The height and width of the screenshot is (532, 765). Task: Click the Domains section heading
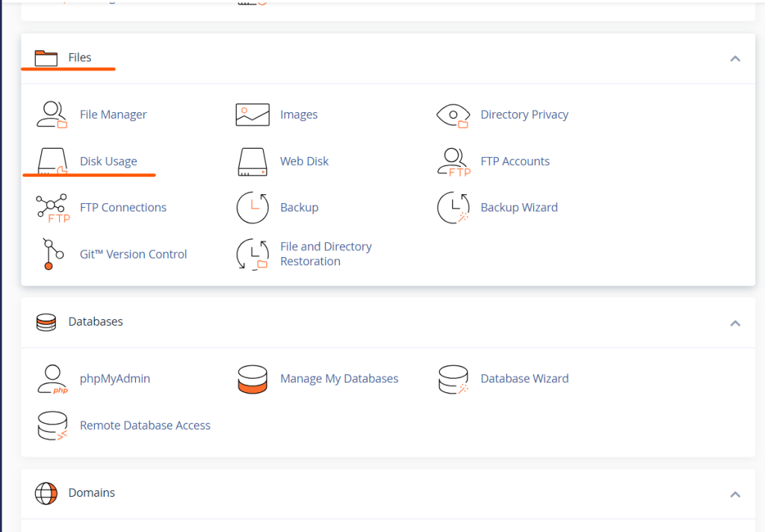point(92,493)
